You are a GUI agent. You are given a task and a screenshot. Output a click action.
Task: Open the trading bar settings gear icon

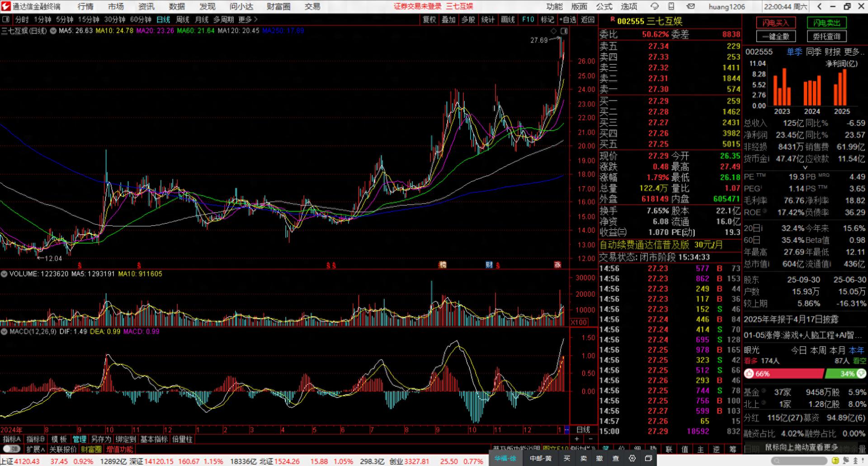(632, 458)
